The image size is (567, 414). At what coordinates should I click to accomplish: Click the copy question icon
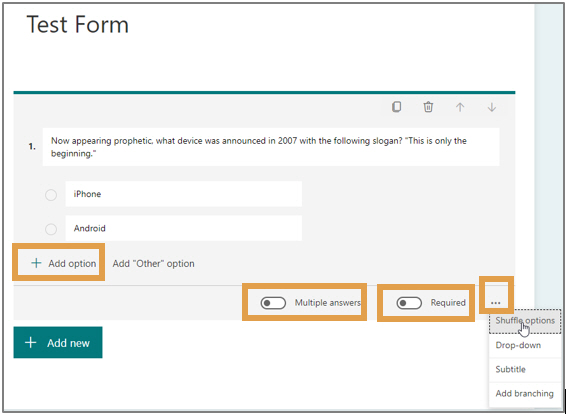tap(396, 107)
